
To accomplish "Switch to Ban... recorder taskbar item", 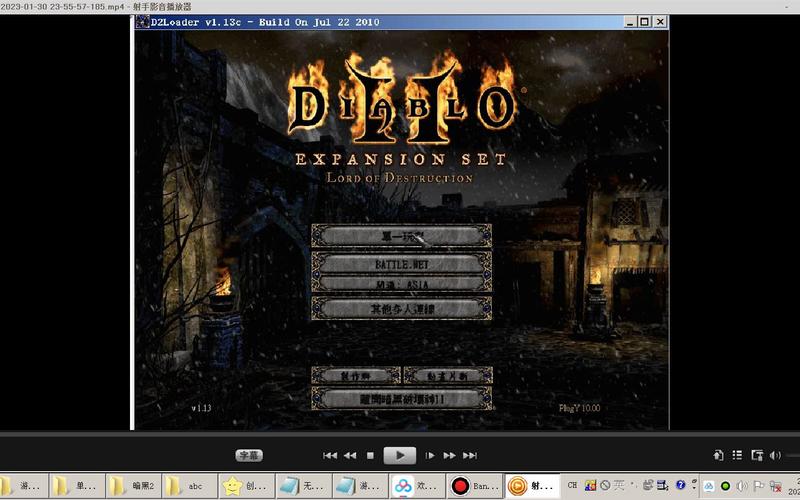I will [x=474, y=486].
